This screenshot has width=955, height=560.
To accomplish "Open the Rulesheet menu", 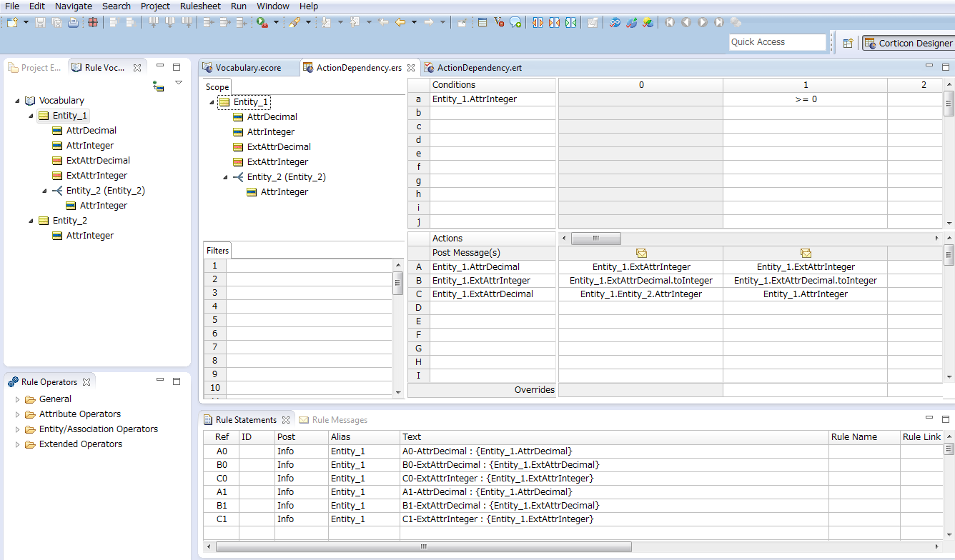I will [200, 6].
